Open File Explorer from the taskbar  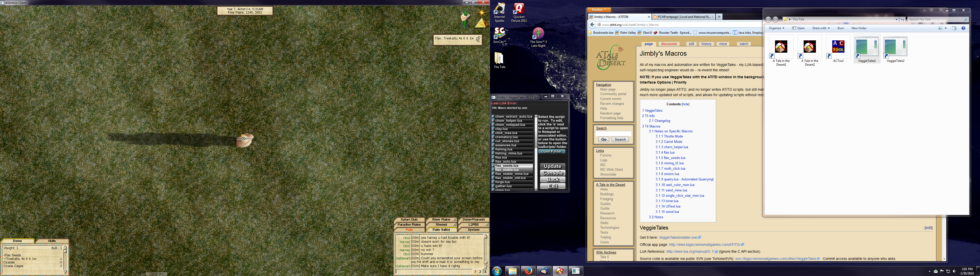click(x=512, y=271)
